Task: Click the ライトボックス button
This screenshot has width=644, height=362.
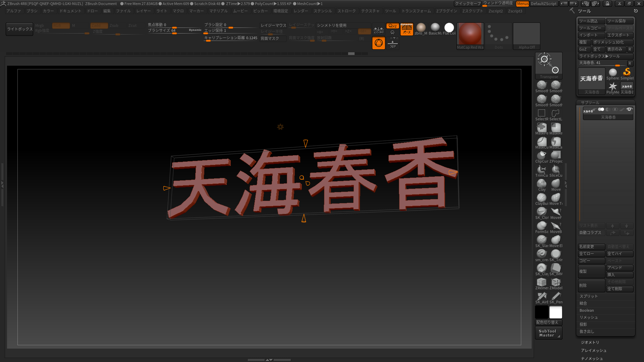Action: pos(20,29)
